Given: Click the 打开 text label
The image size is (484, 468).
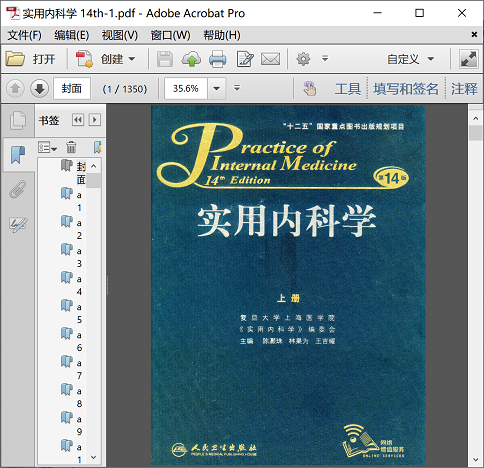Looking at the screenshot, I should click(x=44, y=59).
